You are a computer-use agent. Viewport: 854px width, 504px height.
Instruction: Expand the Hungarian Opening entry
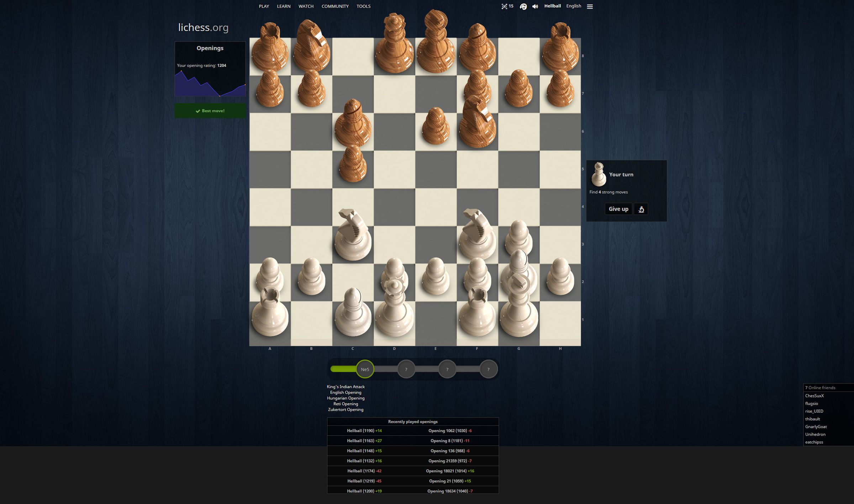345,398
